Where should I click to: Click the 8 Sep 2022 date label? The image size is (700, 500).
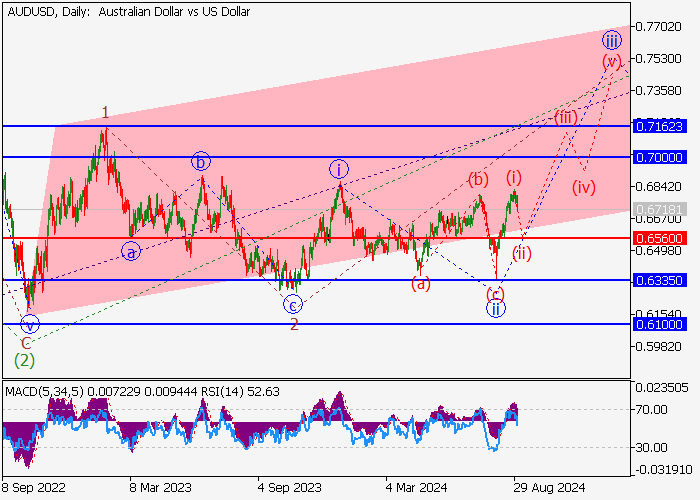(33, 487)
